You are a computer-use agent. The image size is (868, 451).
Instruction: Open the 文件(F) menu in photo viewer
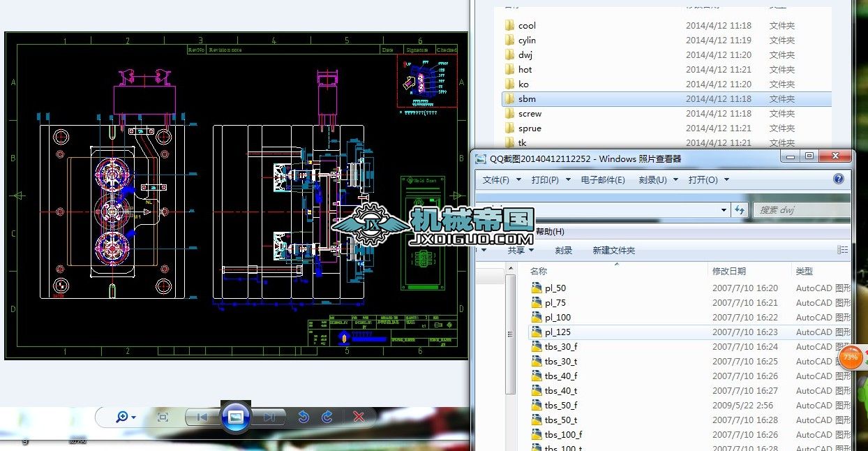coord(501,179)
